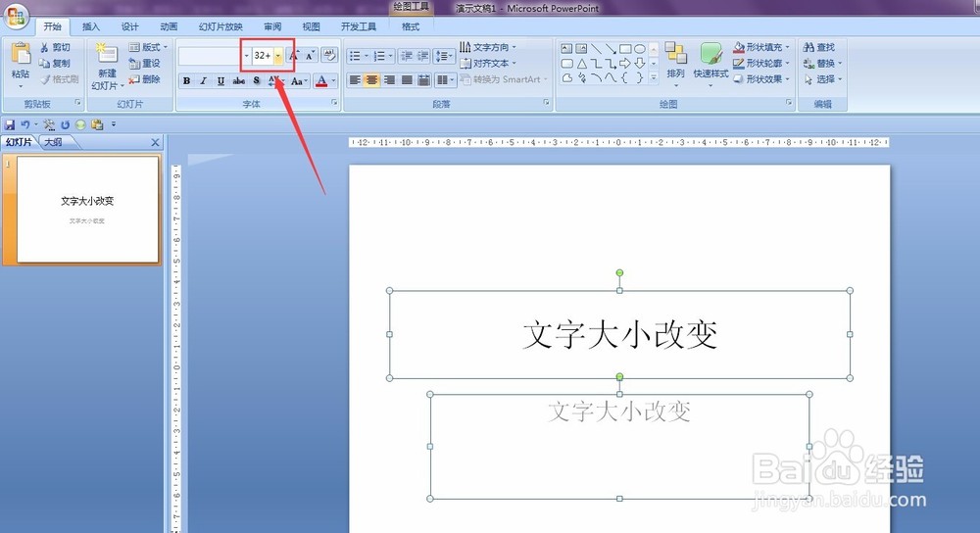Toggle Underline formatting

coord(220,80)
